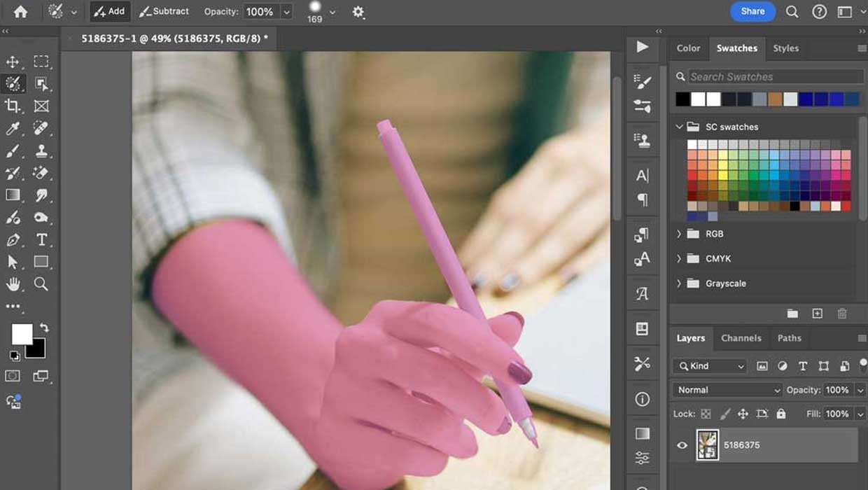Screen dimensions: 868x490
Task: Open the layer Opacity slider dropdown
Action: [x=860, y=390]
